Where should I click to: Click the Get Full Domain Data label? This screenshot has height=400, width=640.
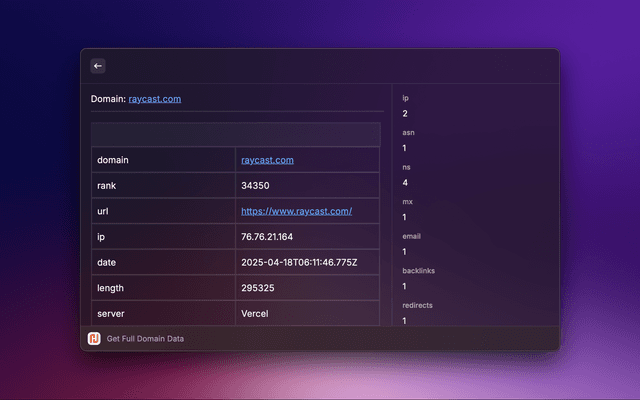[x=145, y=339]
